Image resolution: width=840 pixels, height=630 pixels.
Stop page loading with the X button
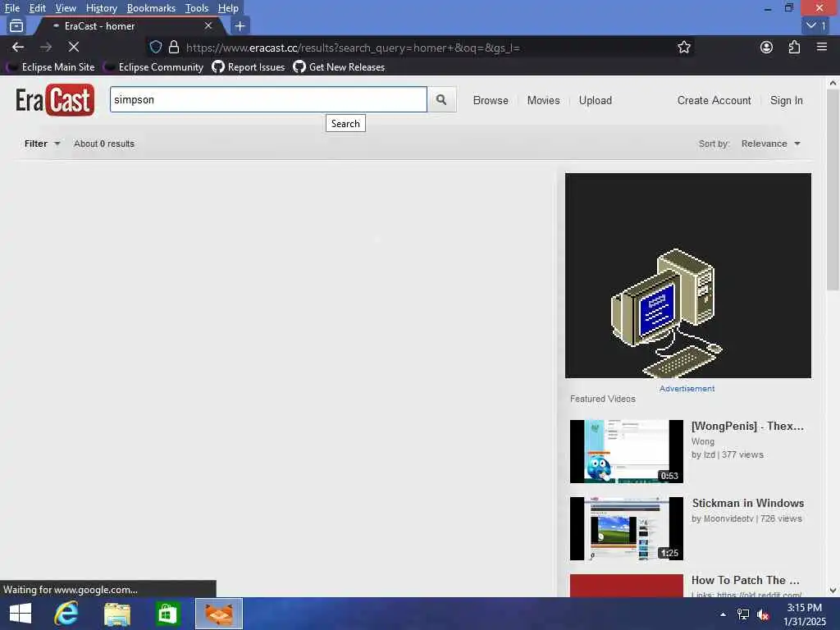74,47
